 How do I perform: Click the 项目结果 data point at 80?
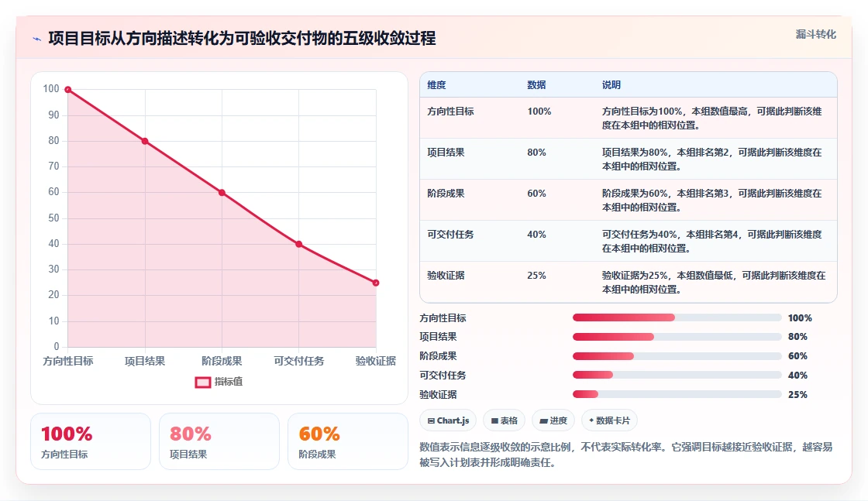coord(145,141)
